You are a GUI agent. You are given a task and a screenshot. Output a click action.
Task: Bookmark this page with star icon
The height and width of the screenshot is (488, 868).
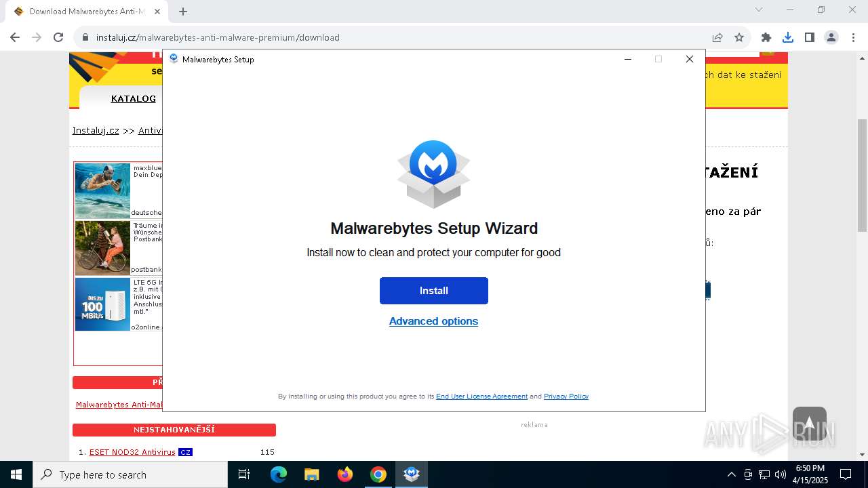coord(739,37)
